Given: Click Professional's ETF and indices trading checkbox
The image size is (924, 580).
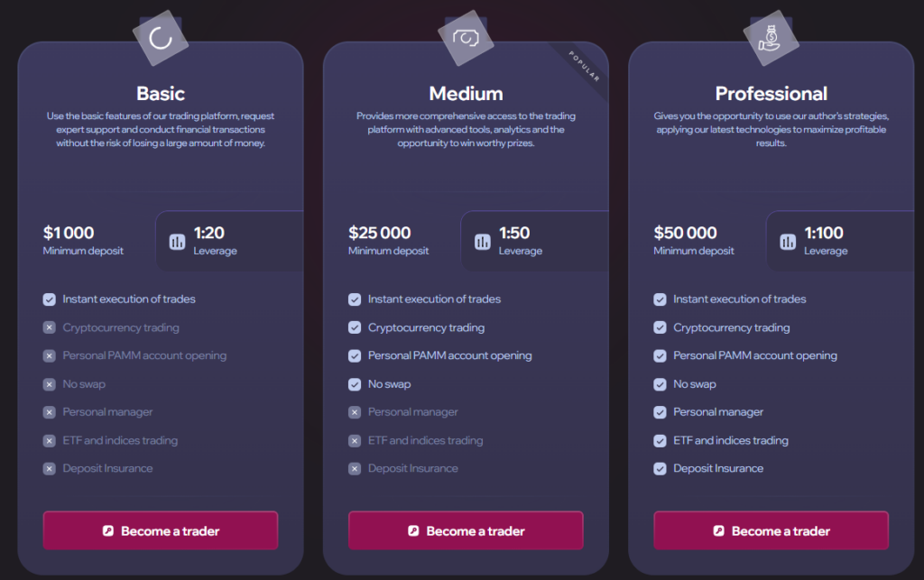Looking at the screenshot, I should pos(661,441).
